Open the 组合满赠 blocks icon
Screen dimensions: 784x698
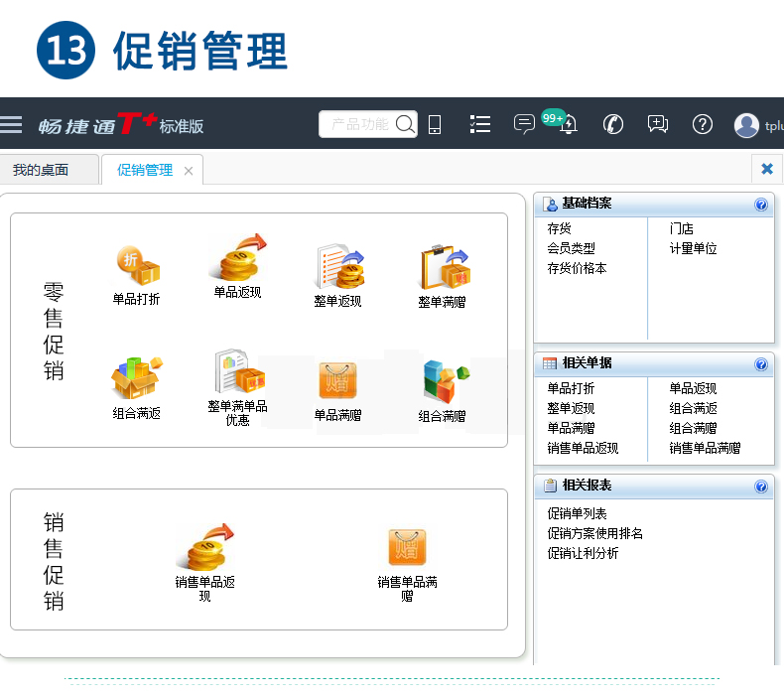(x=443, y=382)
